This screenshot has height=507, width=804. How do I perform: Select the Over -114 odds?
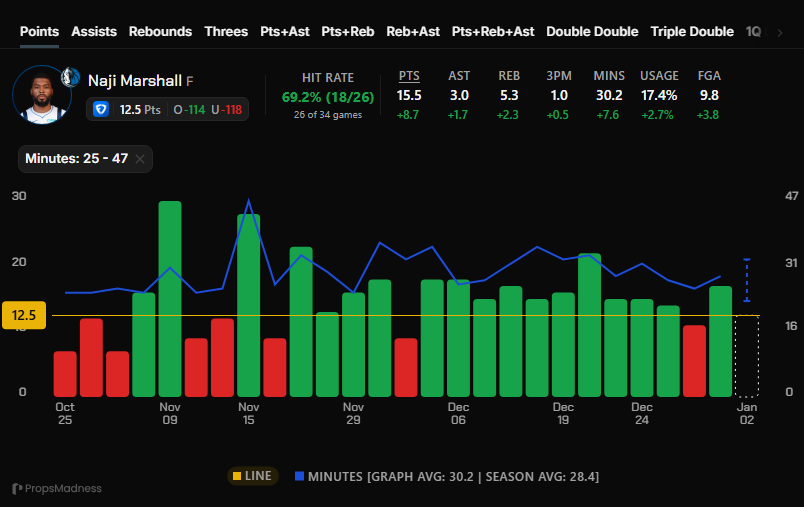(x=189, y=110)
